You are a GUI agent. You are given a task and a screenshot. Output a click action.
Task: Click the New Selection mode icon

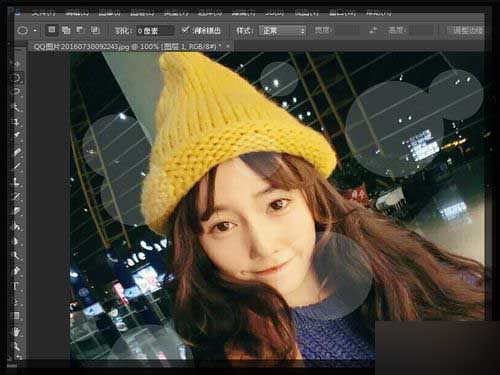pos(52,30)
